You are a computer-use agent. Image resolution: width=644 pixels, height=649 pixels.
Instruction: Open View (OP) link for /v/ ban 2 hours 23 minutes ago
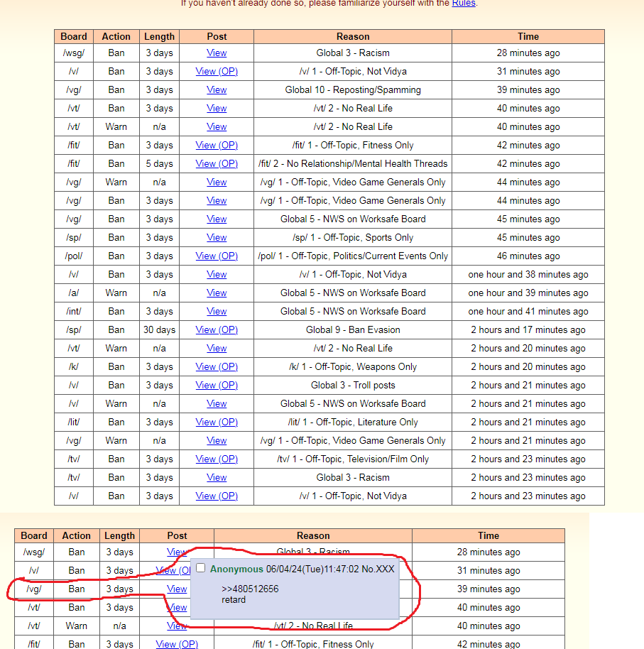(x=217, y=496)
